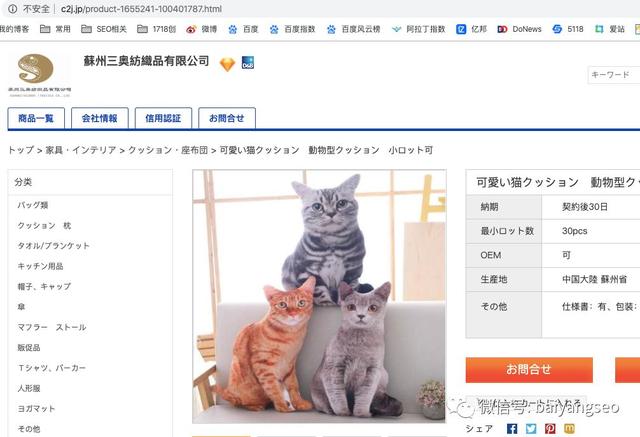
Task: Click the site info icon in the address bar
Action: point(13,9)
